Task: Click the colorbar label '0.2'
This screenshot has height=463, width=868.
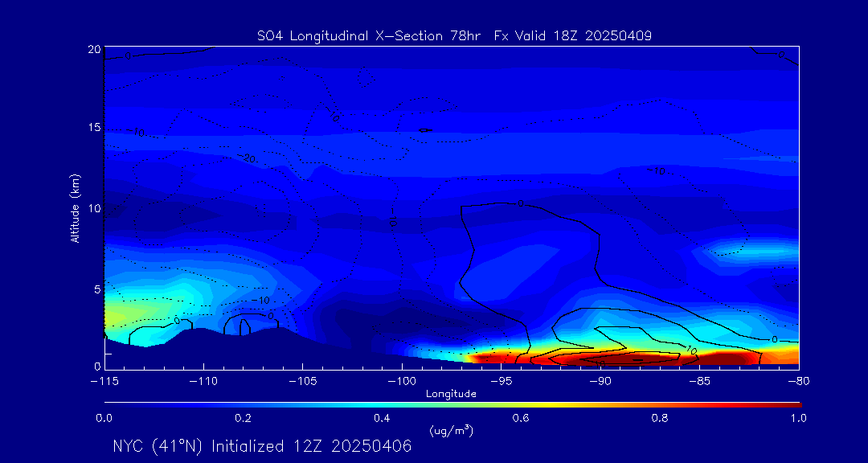Action: [x=244, y=418]
